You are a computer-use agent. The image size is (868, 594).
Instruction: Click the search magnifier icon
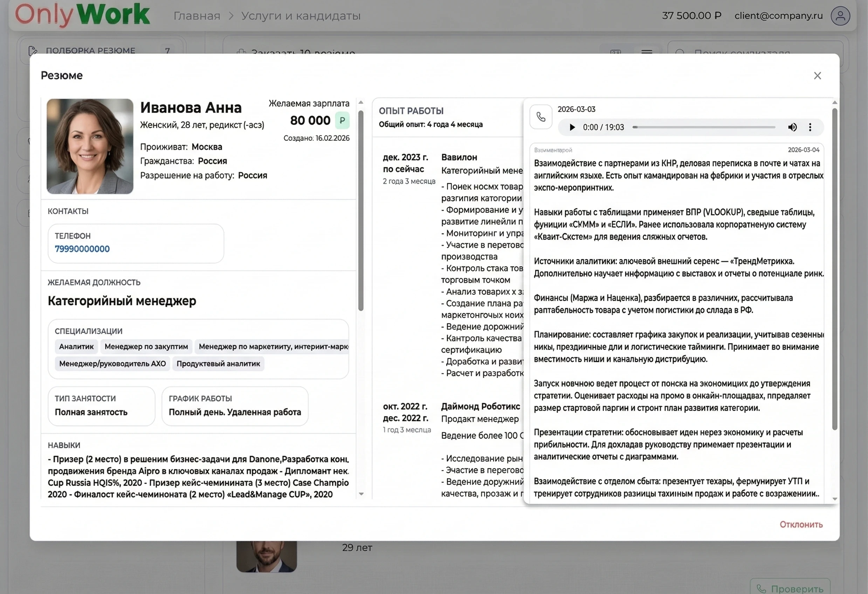681,53
